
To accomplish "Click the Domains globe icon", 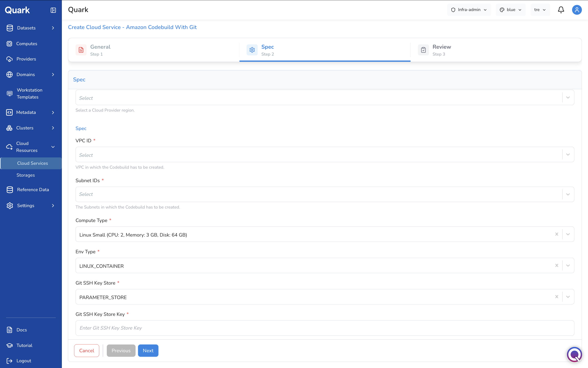I will point(9,74).
